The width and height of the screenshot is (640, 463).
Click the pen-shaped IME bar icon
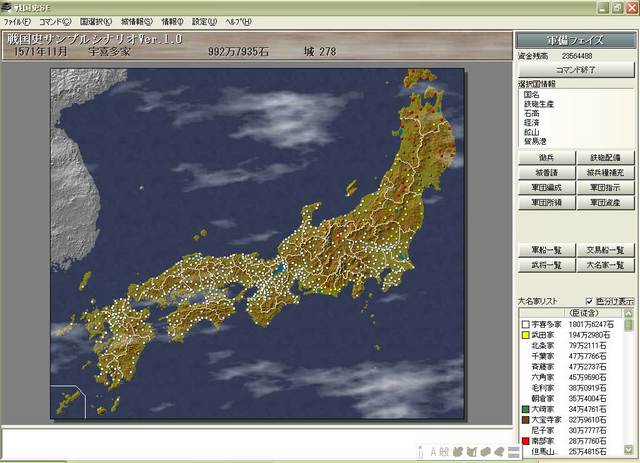click(x=420, y=452)
